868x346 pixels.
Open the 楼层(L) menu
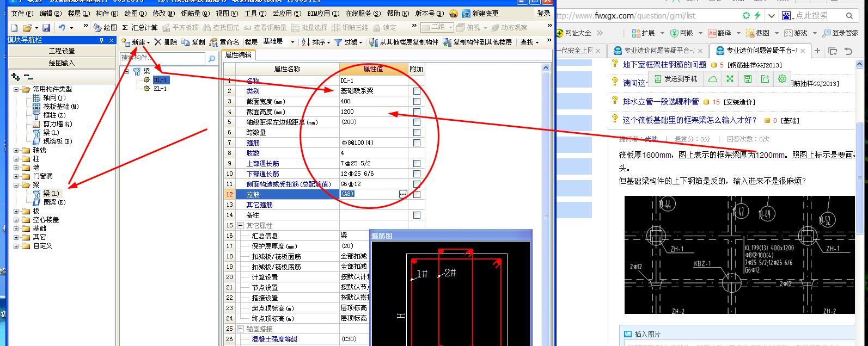pyautogui.click(x=78, y=14)
